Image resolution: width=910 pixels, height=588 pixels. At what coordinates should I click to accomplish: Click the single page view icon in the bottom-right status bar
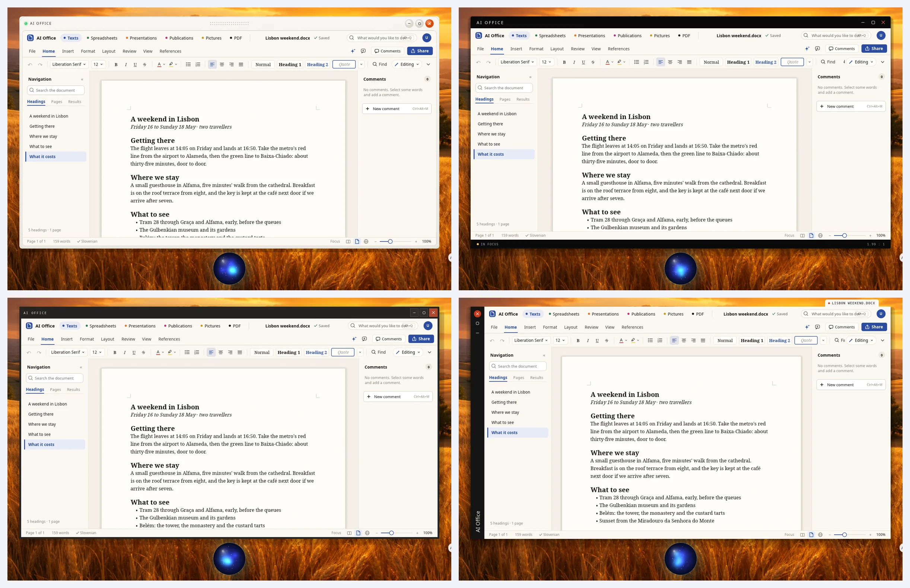point(811,534)
